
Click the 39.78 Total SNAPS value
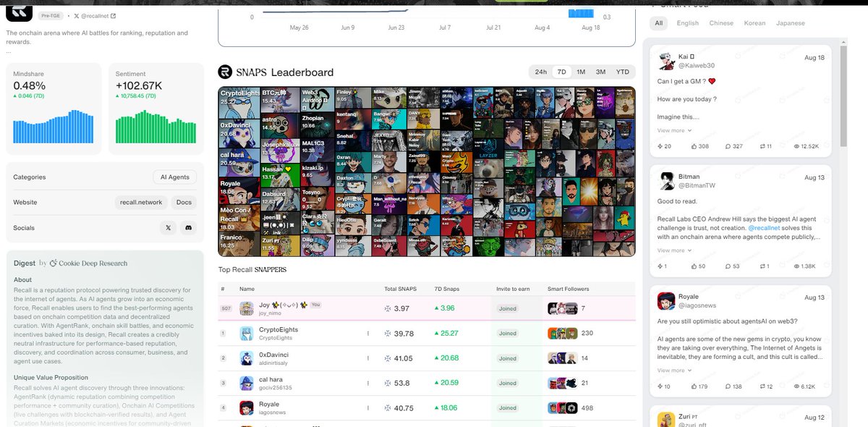[404, 334]
